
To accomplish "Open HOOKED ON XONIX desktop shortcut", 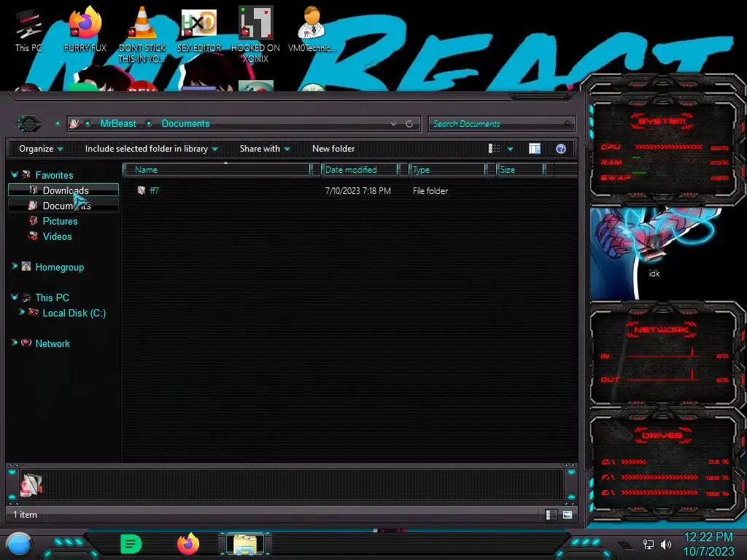I will click(255, 34).
